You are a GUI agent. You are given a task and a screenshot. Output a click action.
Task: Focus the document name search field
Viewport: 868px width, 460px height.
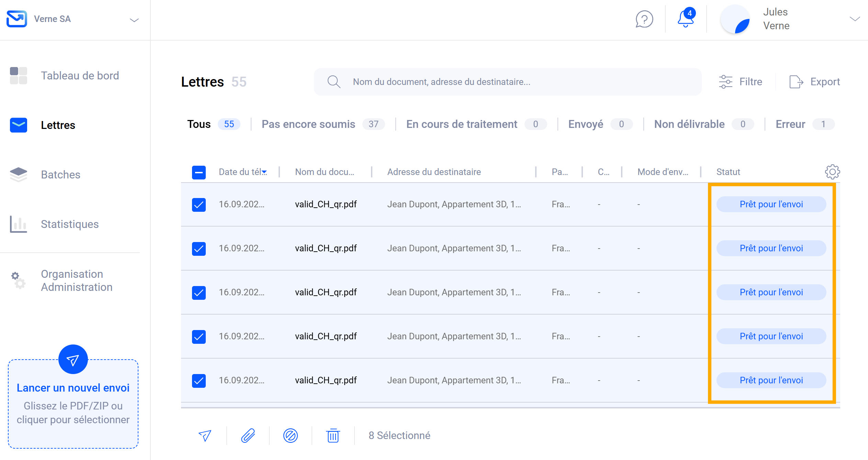508,82
